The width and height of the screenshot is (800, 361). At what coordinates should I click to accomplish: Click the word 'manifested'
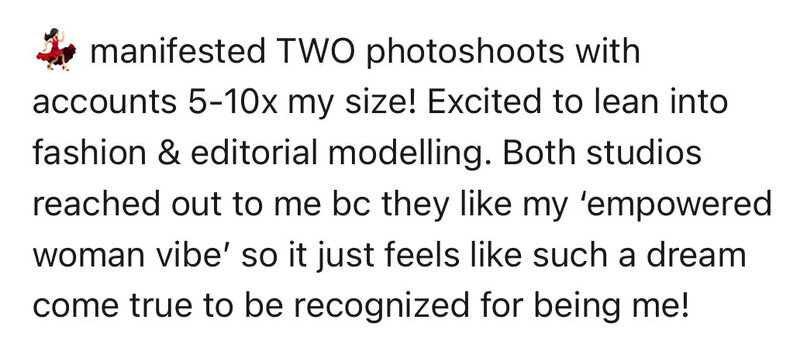(178, 51)
